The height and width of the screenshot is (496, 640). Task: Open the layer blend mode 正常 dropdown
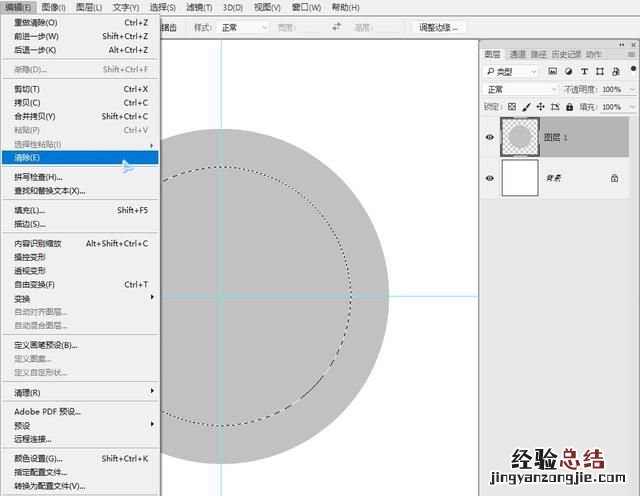pyautogui.click(x=521, y=89)
